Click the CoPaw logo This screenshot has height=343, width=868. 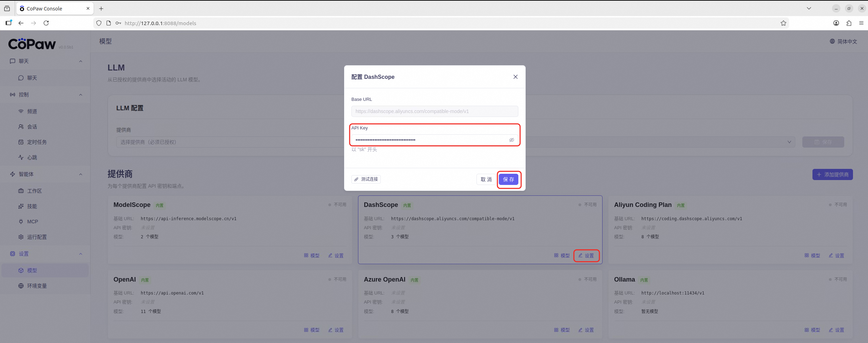tap(32, 44)
